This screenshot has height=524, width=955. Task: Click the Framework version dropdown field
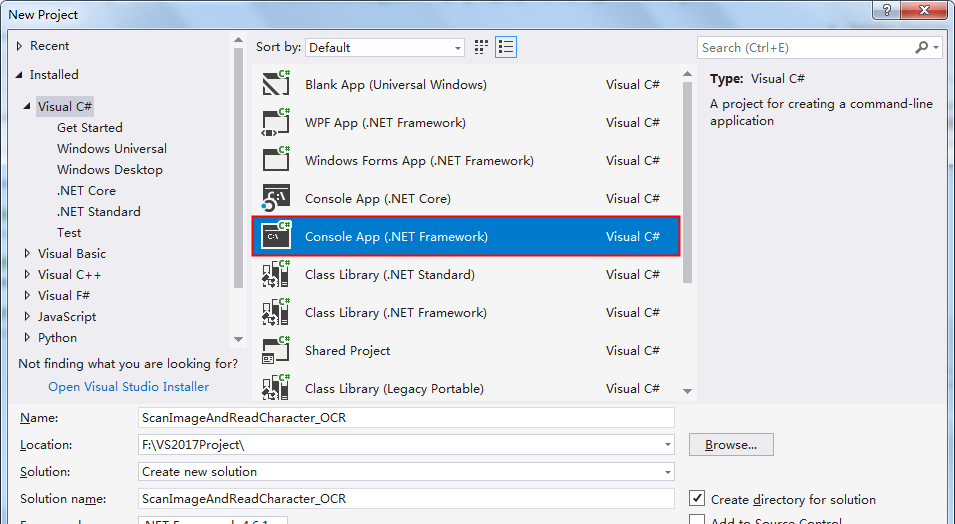click(x=213, y=520)
